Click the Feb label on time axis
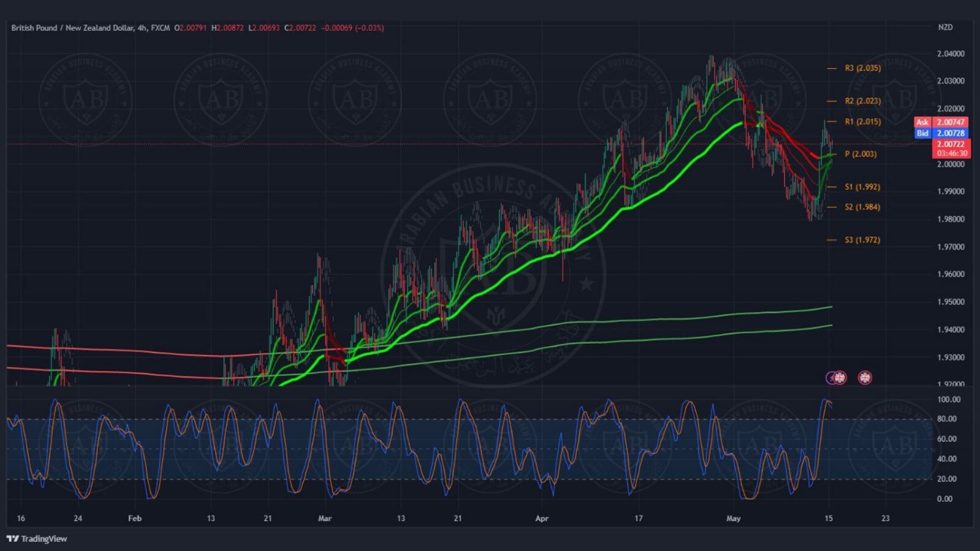 coord(135,518)
